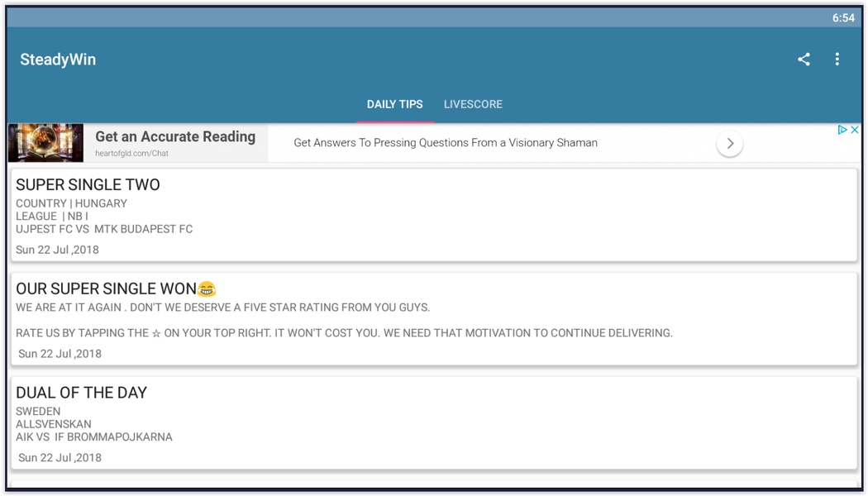Open the OUR SUPER SINGLE WON post title
The height and width of the screenshot is (496, 868).
[107, 289]
